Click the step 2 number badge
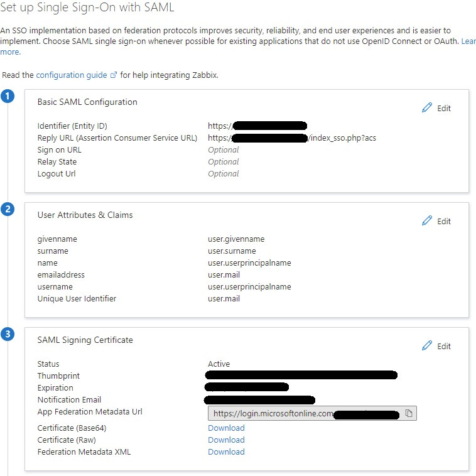 point(8,209)
